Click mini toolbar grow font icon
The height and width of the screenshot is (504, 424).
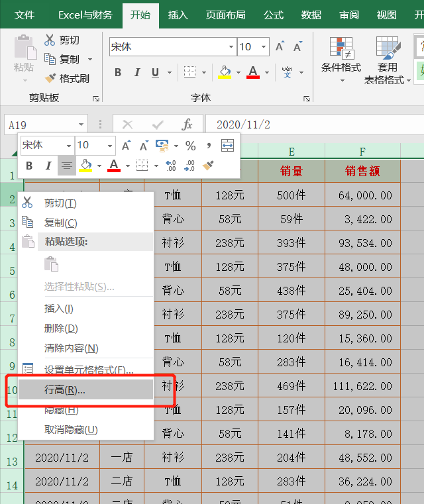(127, 146)
